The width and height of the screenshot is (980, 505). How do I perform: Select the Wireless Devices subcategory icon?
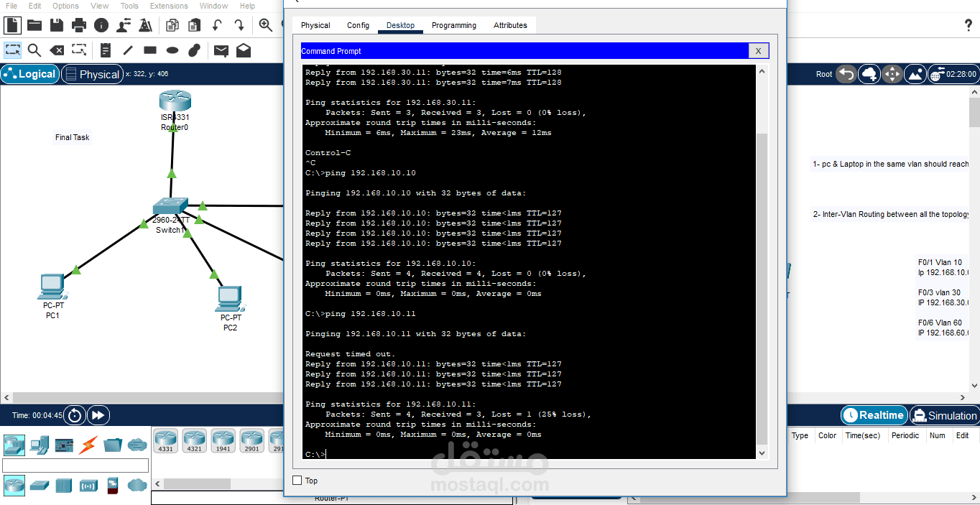click(88, 485)
